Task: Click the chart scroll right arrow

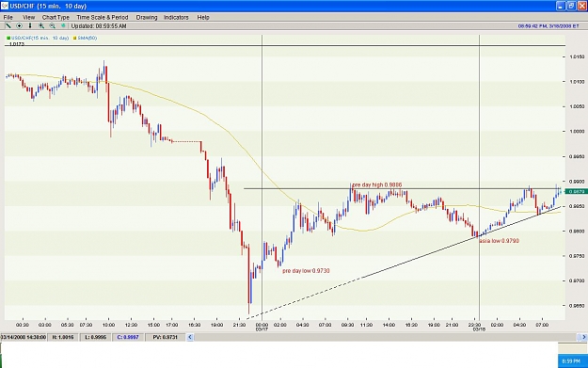Action: click(x=583, y=337)
